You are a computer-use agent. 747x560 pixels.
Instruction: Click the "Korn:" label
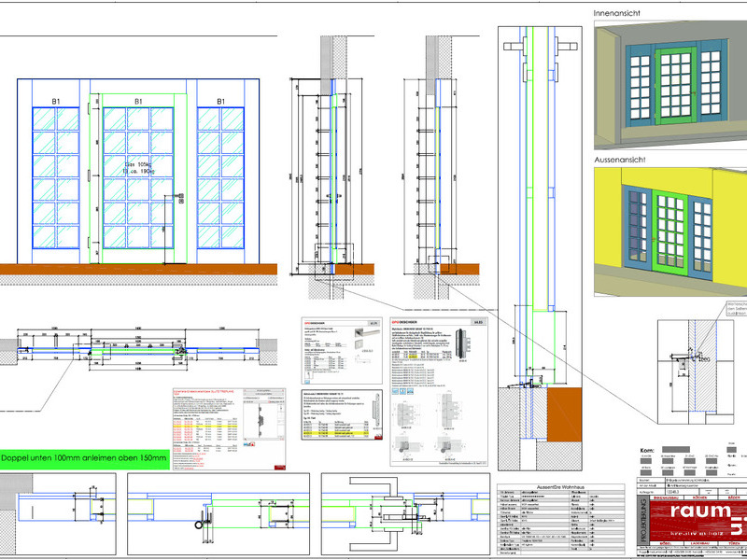pyautogui.click(x=647, y=450)
